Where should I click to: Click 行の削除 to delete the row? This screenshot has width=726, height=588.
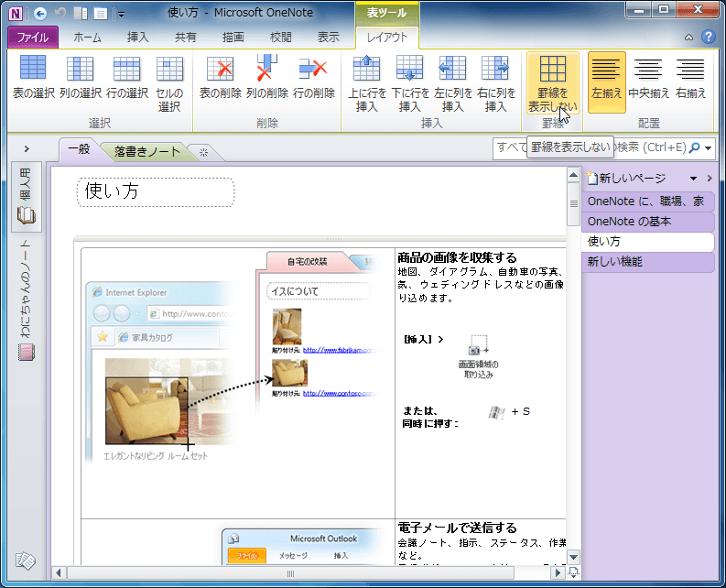[313, 77]
